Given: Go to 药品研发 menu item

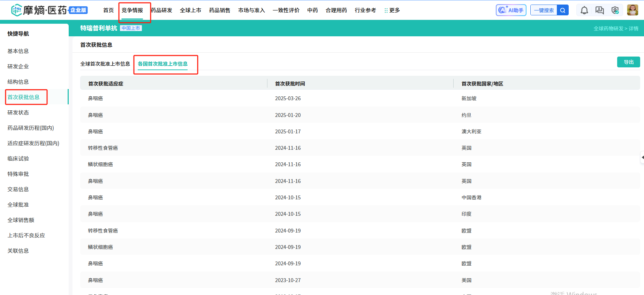Looking at the screenshot, I should pos(161,10).
